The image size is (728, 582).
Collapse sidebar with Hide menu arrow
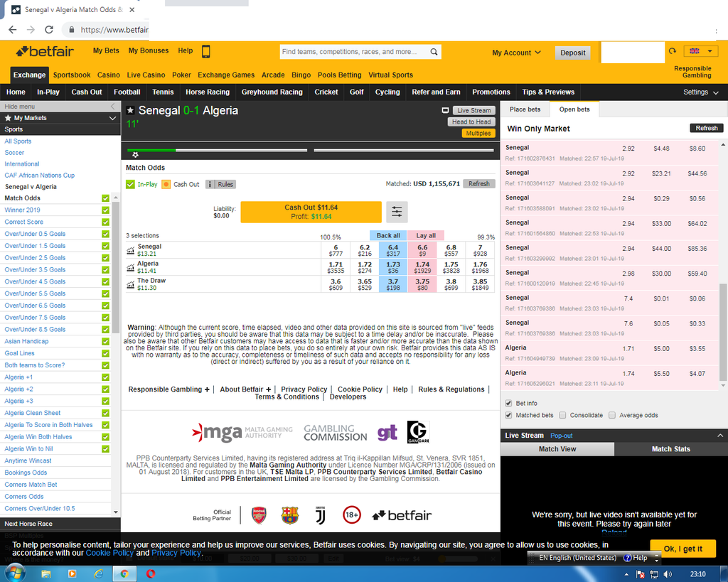(113, 107)
